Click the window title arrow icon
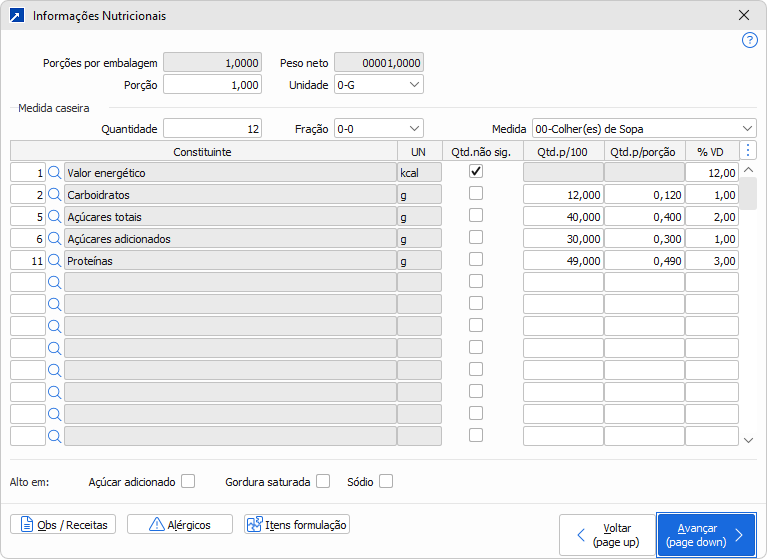Viewport: 767px width, 559px height. (x=16, y=16)
